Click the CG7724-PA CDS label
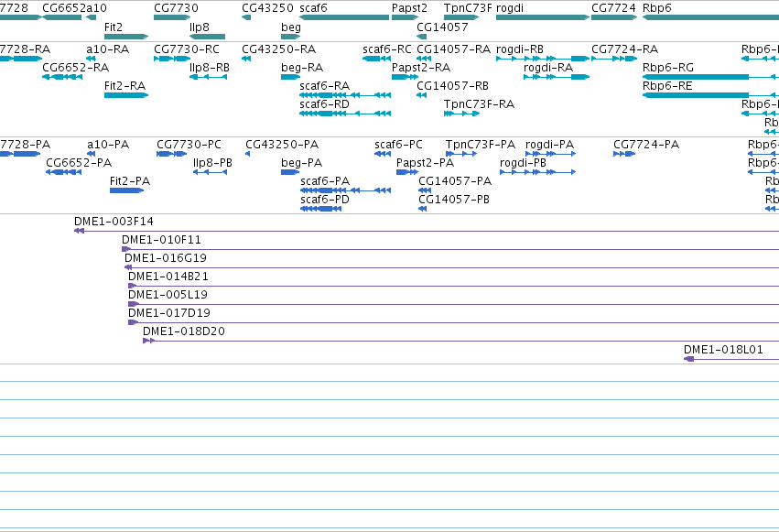The width and height of the screenshot is (779, 532). 646,145
